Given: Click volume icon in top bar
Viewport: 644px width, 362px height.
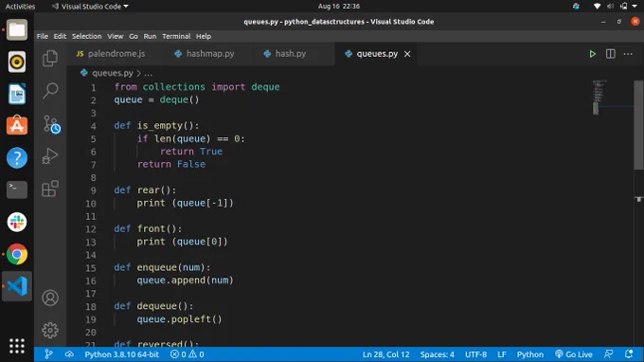Looking at the screenshot, I should pos(610,7).
